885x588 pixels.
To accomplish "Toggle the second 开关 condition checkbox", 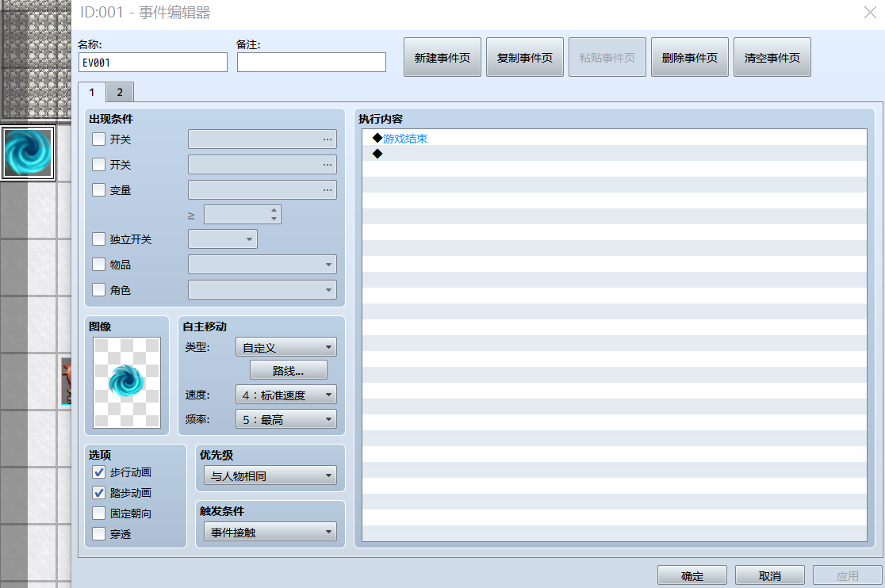I will (x=99, y=165).
